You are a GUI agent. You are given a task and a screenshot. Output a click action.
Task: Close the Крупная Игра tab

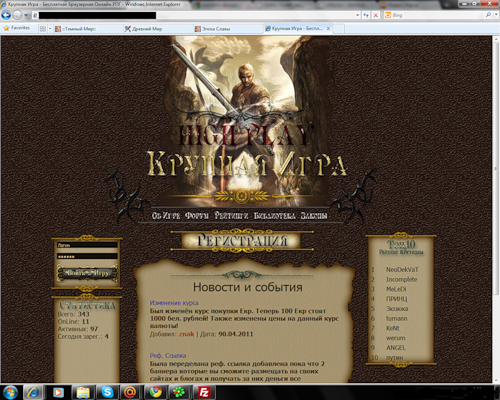(328, 29)
